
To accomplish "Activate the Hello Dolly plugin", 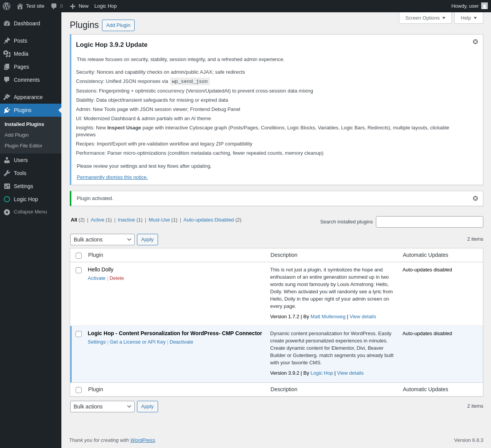I will click(x=97, y=278).
